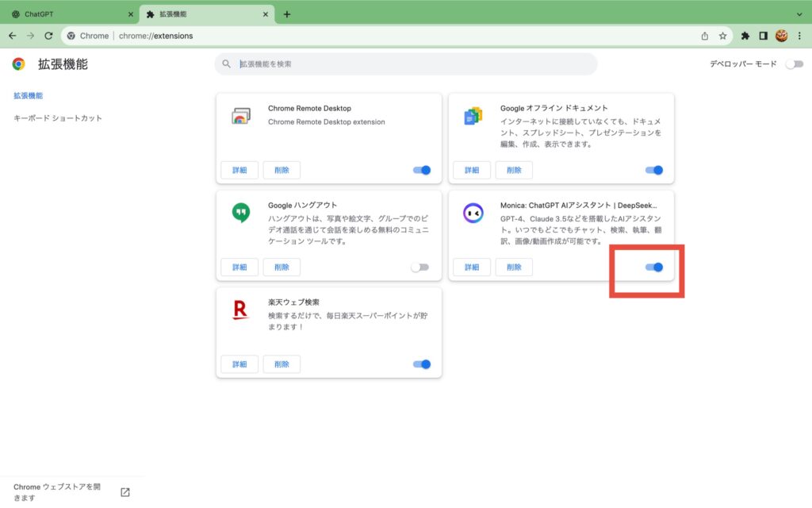
Task: Click the 楽天ウェブ検索 extension icon
Action: tap(240, 310)
